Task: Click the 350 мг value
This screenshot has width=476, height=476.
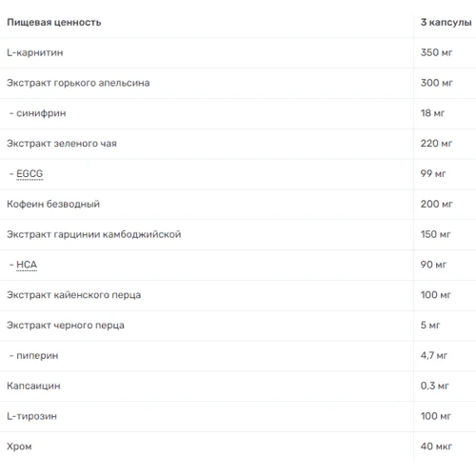Action: point(436,52)
